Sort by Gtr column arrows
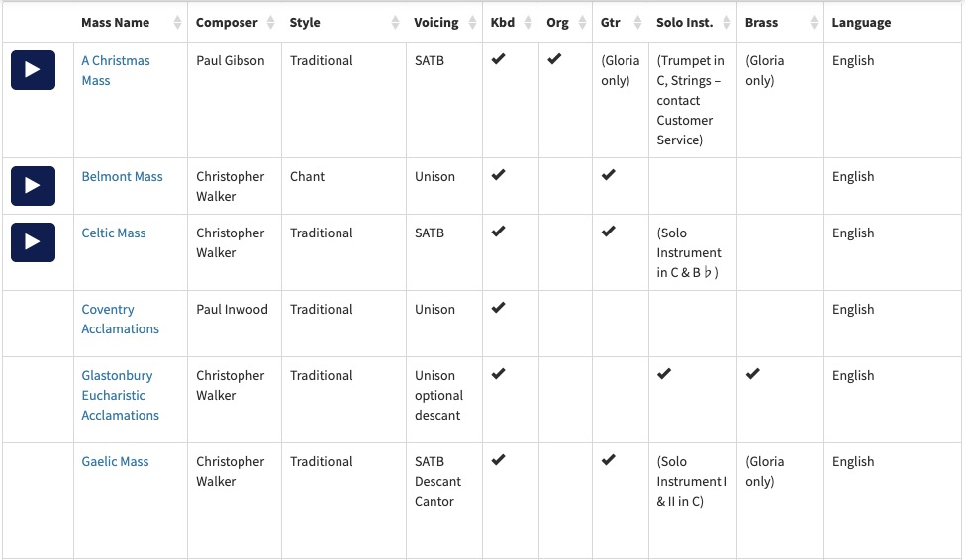Viewport: 965px width, 560px height. 637,23
